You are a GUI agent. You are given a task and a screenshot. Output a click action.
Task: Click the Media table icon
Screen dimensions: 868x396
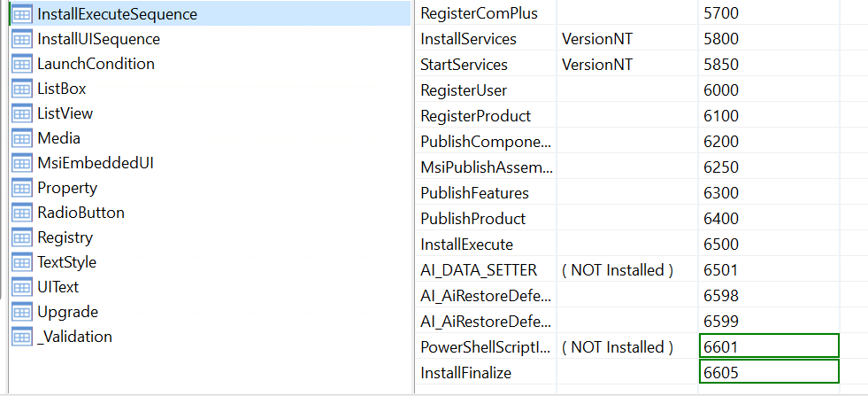click(22, 138)
